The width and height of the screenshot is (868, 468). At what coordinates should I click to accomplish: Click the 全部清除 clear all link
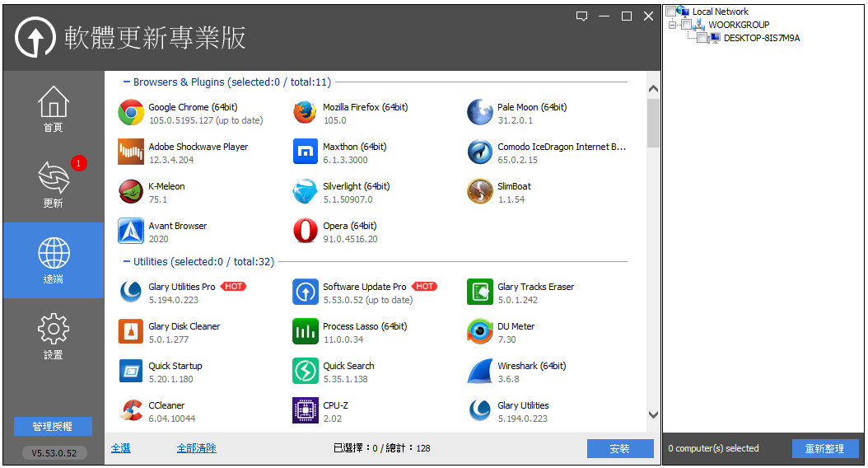197,448
